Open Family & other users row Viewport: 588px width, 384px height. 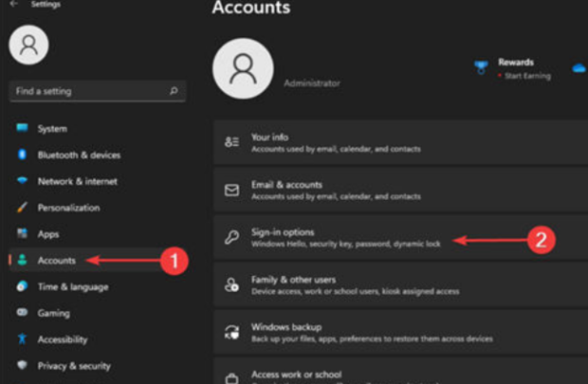[401, 285]
